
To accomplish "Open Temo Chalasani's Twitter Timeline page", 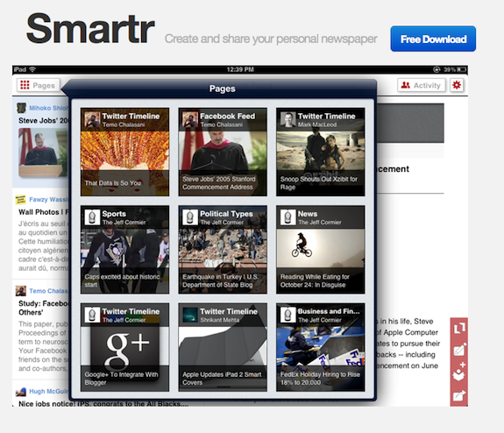I will (124, 152).
